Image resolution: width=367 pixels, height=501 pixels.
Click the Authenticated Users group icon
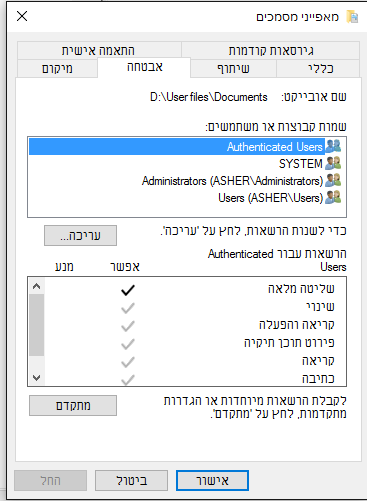pyautogui.click(x=333, y=146)
